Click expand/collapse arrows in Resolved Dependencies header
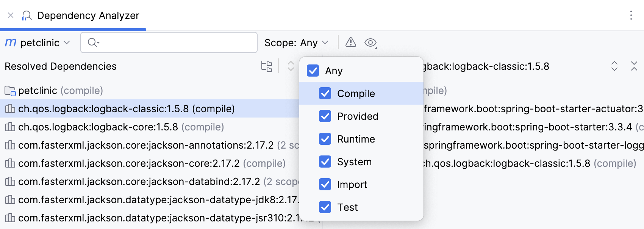This screenshot has width=644, height=229. [291, 66]
